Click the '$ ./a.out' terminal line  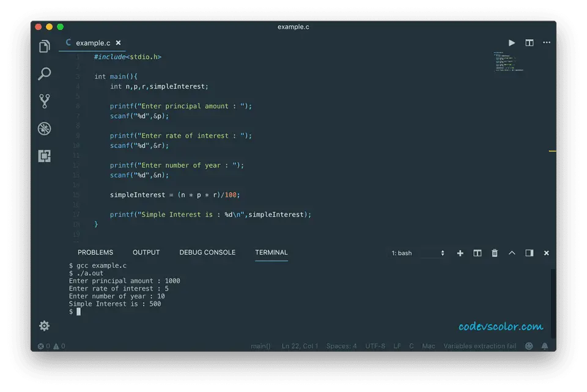point(86,273)
